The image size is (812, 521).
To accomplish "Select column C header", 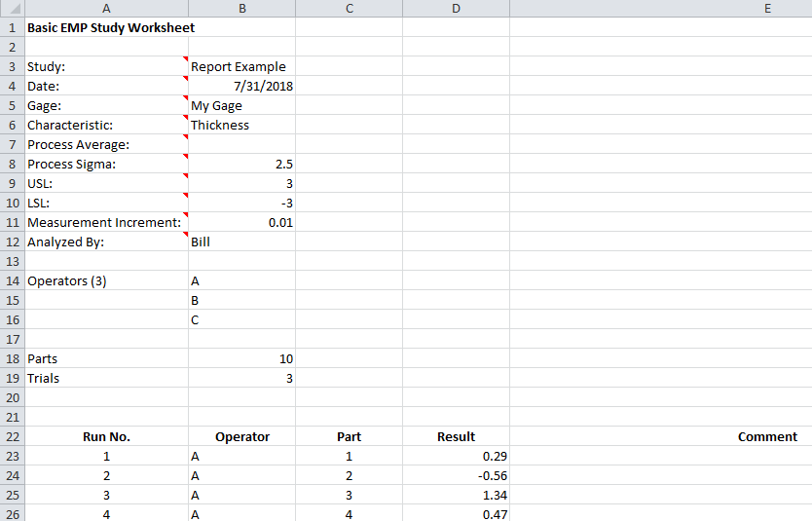I will (349, 9).
